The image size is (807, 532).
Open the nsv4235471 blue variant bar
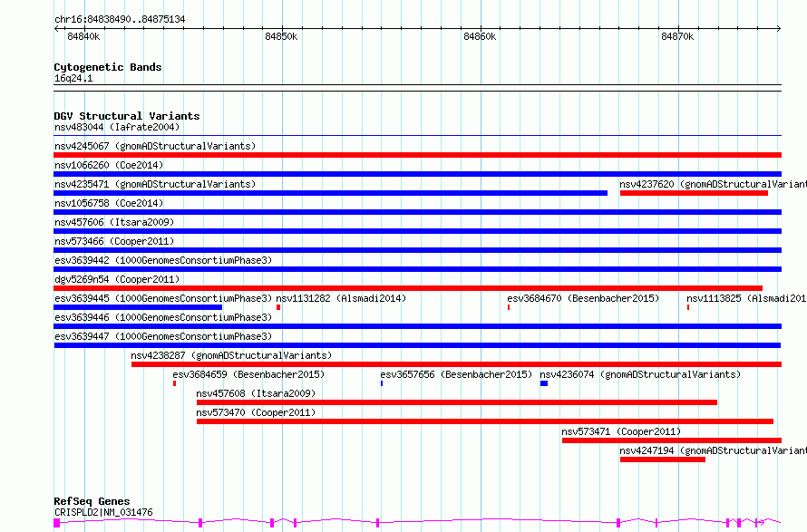[x=330, y=193]
